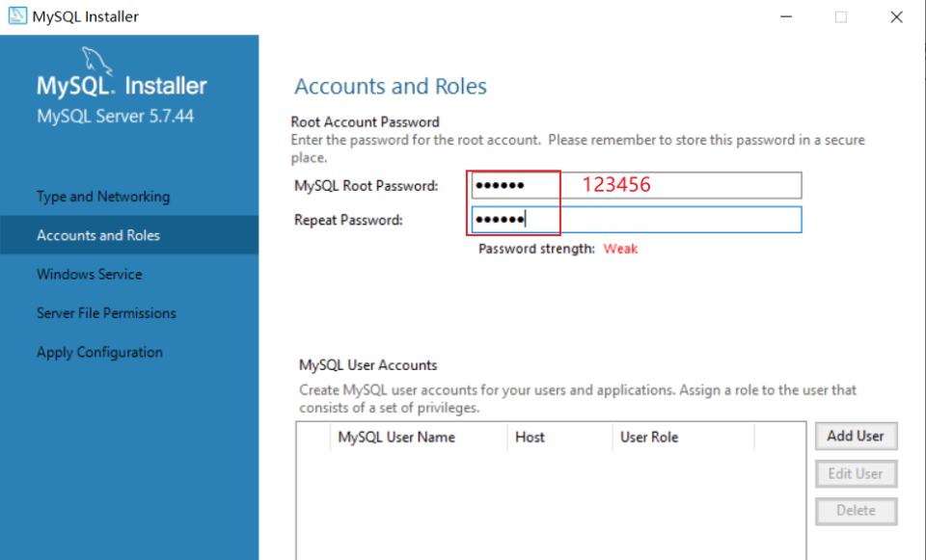The height and width of the screenshot is (560, 926).
Task: Click the Edit User button
Action: (856, 474)
